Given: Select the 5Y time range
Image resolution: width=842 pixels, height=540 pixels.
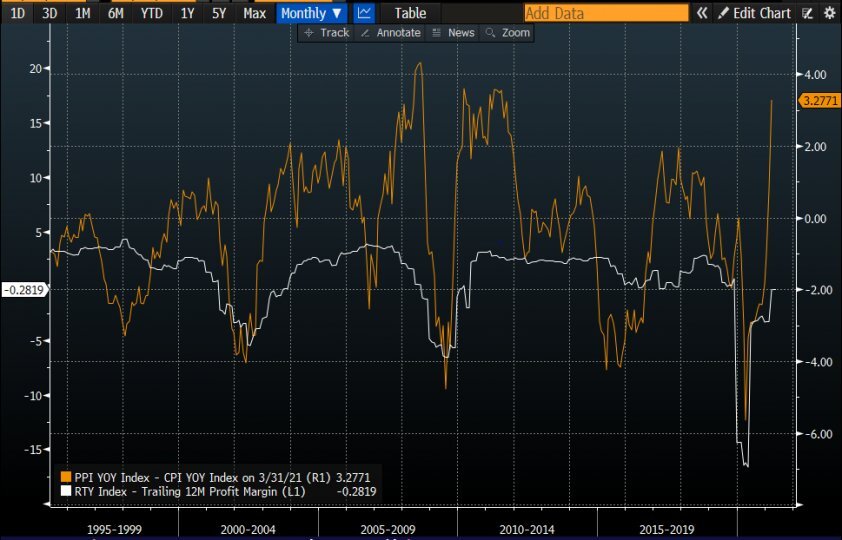Looking at the screenshot, I should [x=219, y=13].
